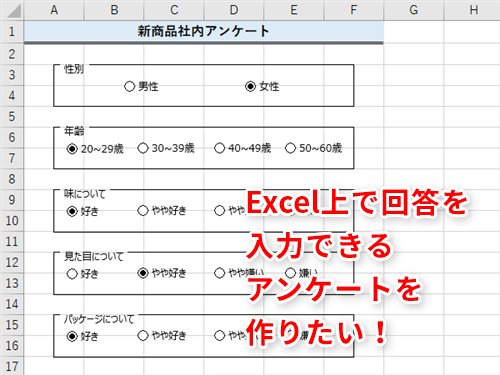This screenshot has width=500, height=375.
Task: Select row 14 header
Action: coord(12,304)
